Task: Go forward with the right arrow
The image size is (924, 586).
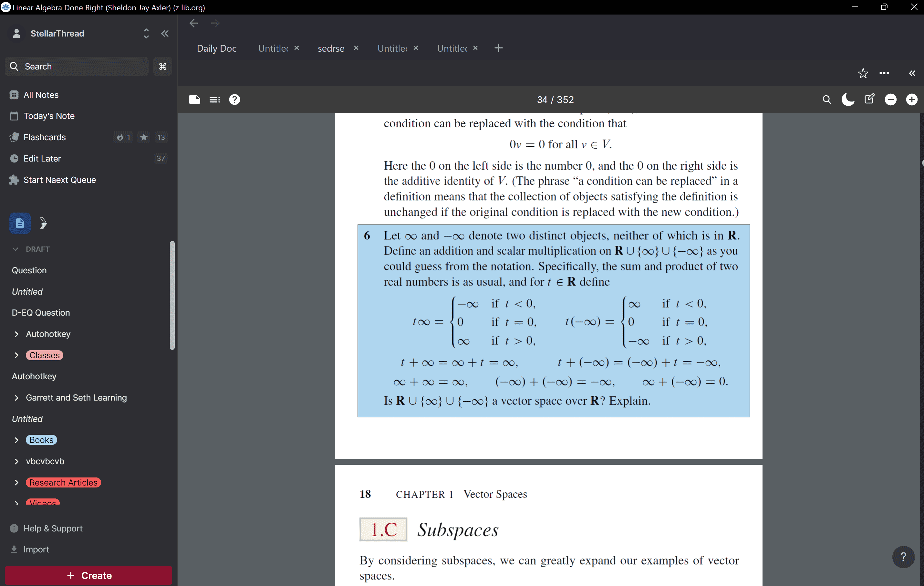Action: [x=215, y=23]
